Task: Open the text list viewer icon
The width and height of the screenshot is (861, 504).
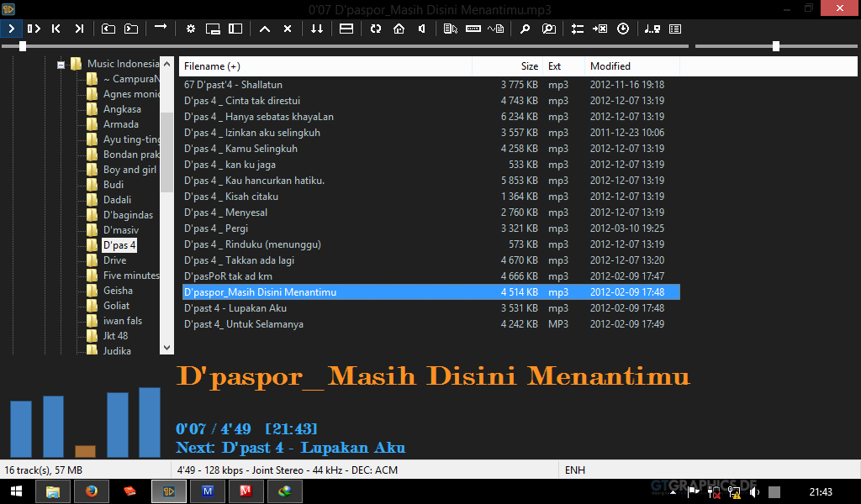Action: (673, 28)
